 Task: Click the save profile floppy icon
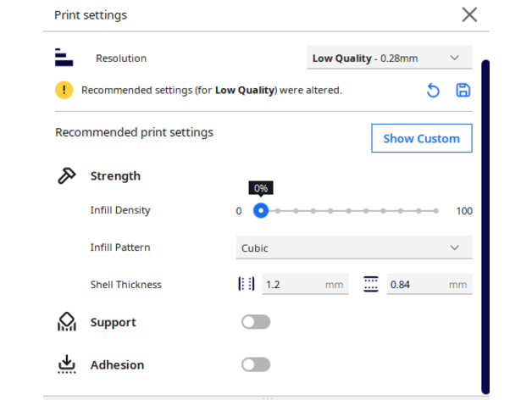(x=463, y=91)
